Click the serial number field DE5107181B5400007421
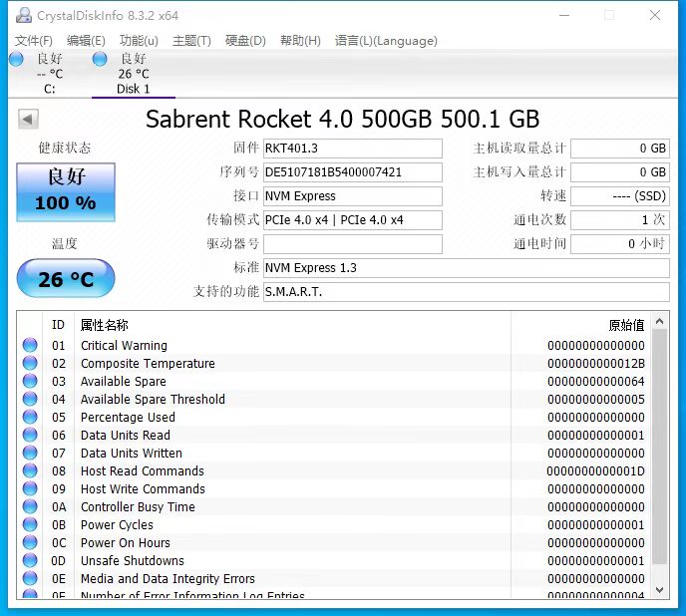This screenshot has width=686, height=616. (x=353, y=171)
